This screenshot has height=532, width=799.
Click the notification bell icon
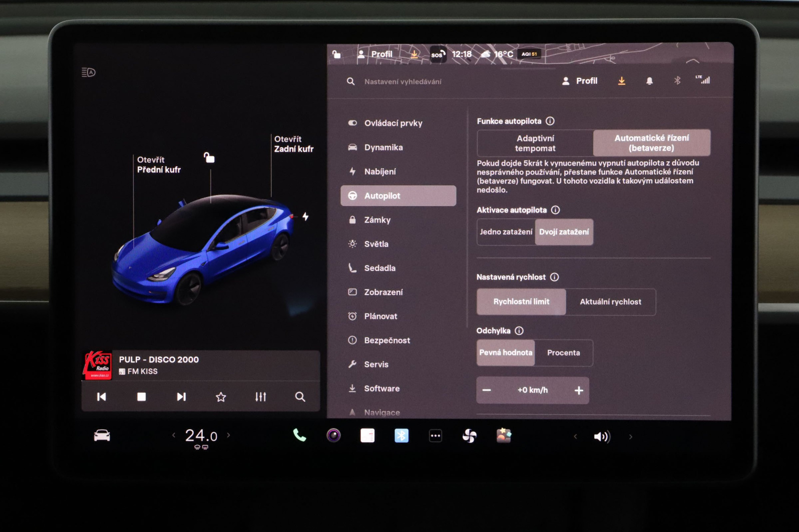(649, 81)
